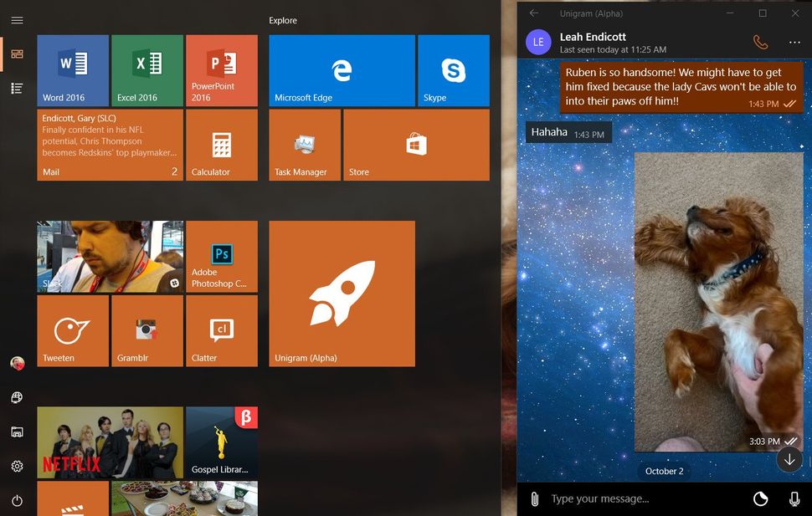Click the power button in the Start menu
The image size is (812, 516).
(17, 500)
